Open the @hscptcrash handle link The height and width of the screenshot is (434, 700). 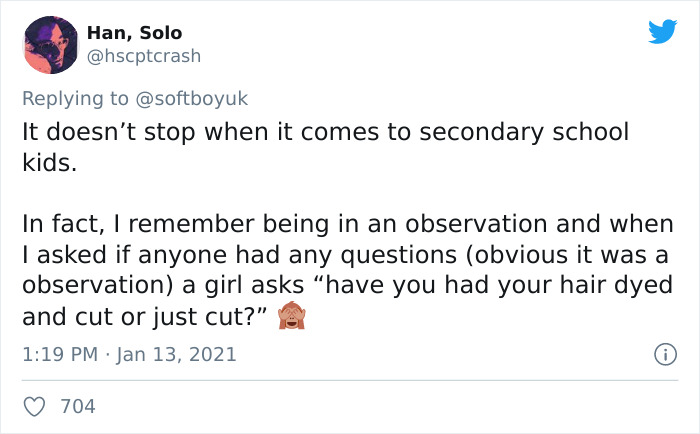coord(143,57)
